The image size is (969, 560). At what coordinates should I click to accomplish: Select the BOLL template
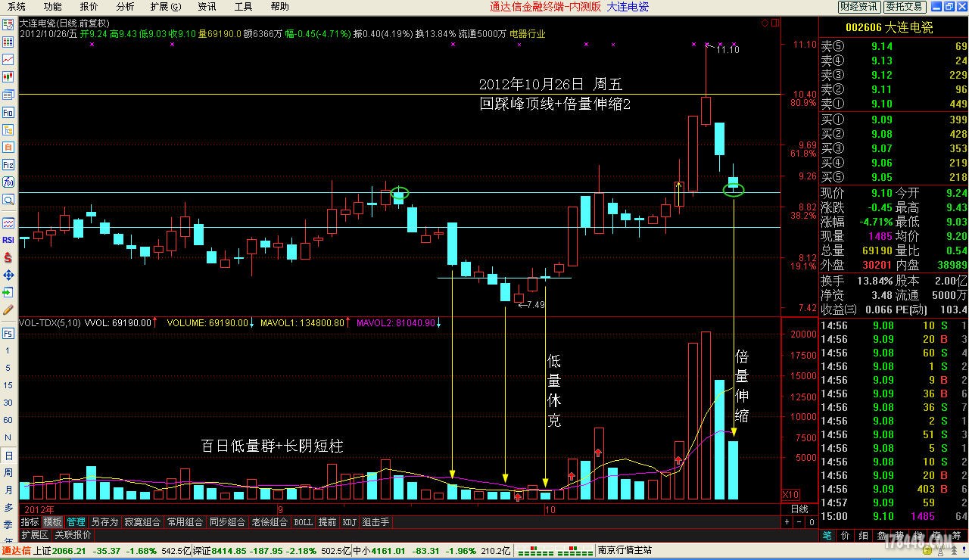click(303, 522)
